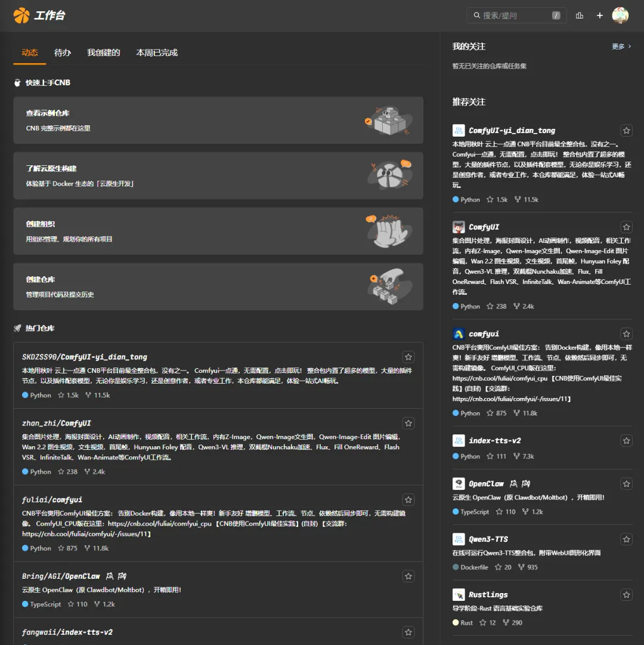Open the 创建仓库 quick start card
The height and width of the screenshot is (645, 644).
point(218,287)
